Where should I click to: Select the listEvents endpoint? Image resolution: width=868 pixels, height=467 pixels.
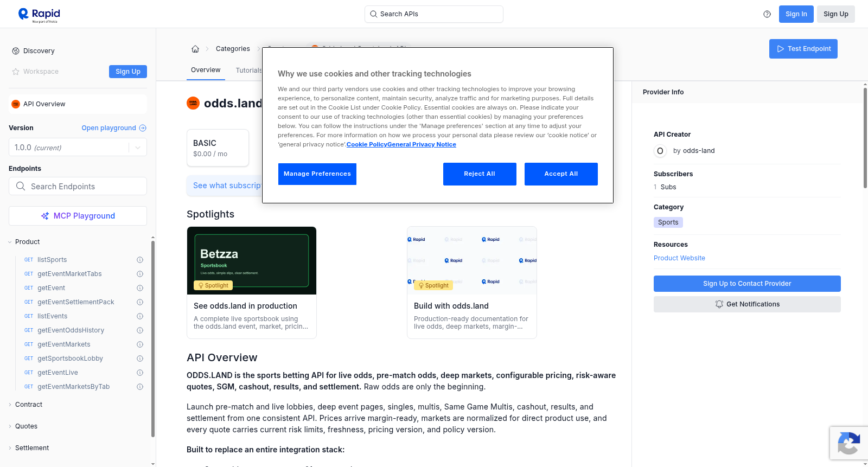52,316
